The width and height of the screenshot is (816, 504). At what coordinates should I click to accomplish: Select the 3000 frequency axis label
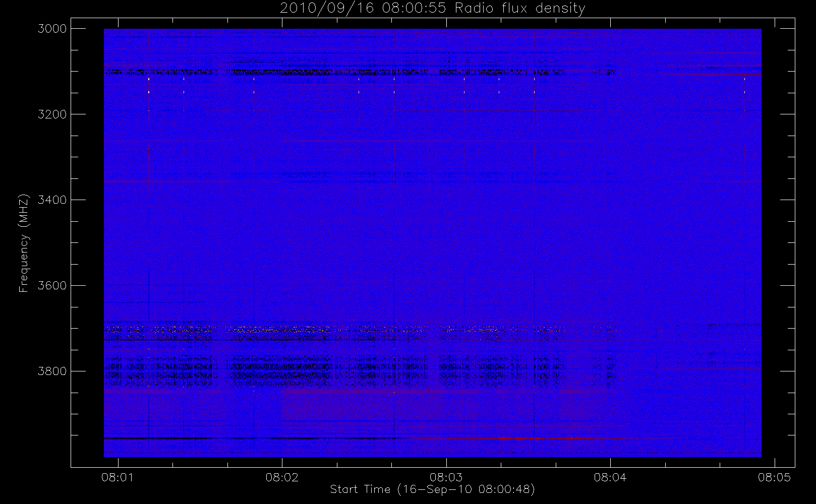click(x=52, y=29)
